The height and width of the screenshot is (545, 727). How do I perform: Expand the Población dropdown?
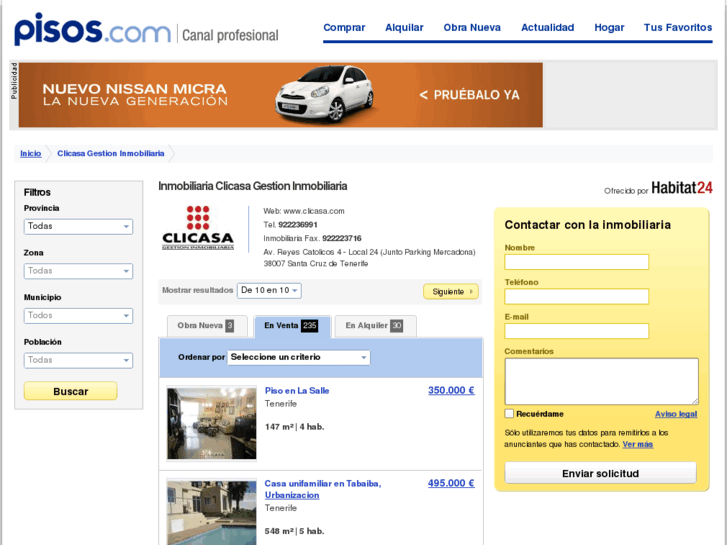coord(78,360)
